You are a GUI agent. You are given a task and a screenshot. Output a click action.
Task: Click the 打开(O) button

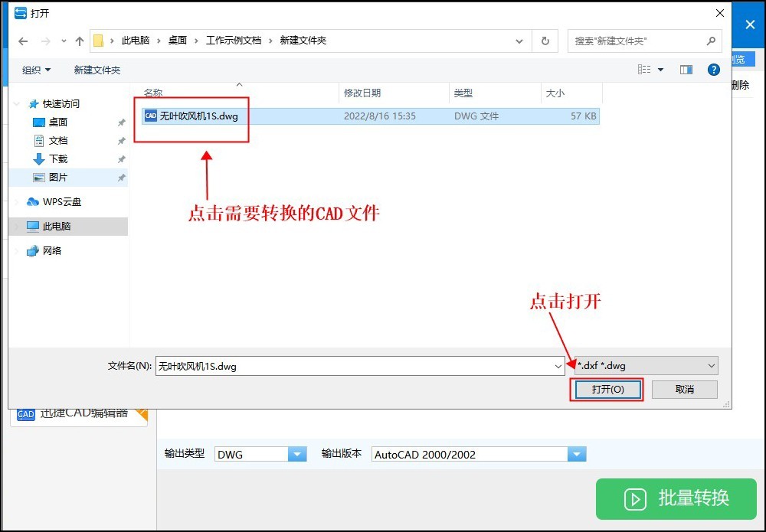coord(607,390)
